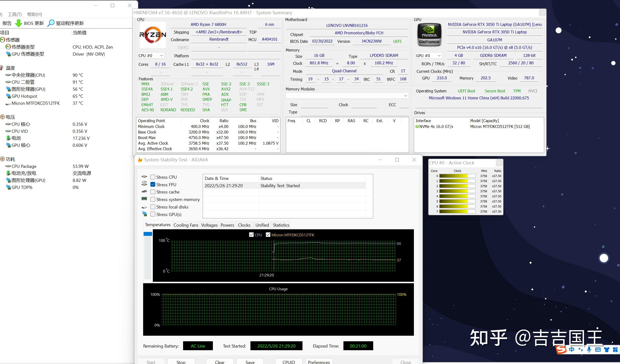
Task: Uncheck the Stress FPU checkbox
Action: coord(153,184)
